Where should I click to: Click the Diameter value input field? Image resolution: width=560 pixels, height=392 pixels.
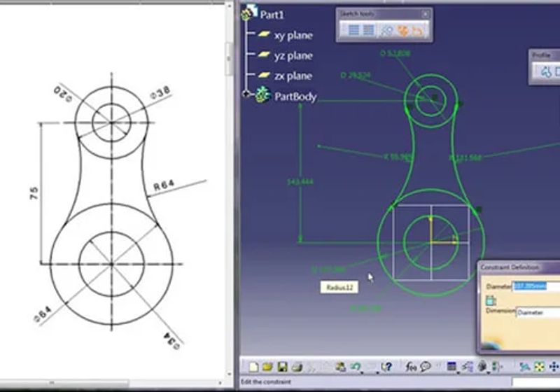click(536, 286)
